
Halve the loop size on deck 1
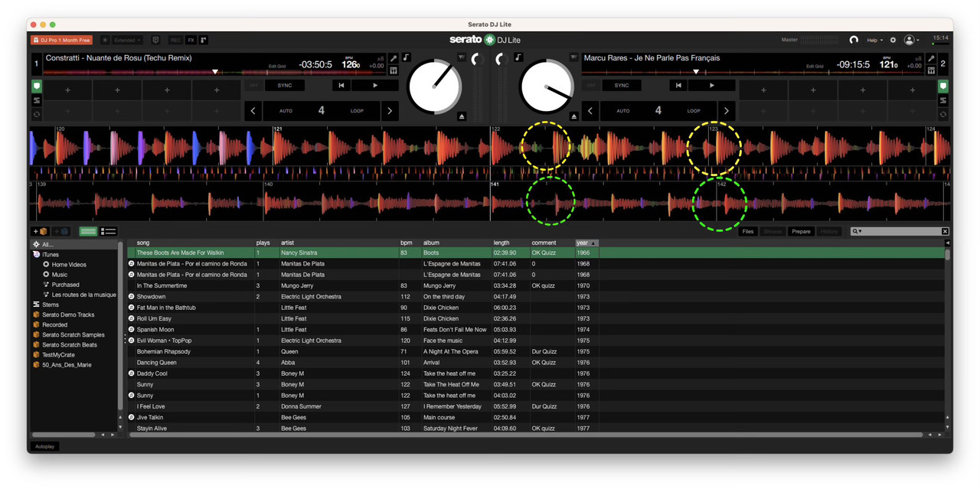coord(253,111)
